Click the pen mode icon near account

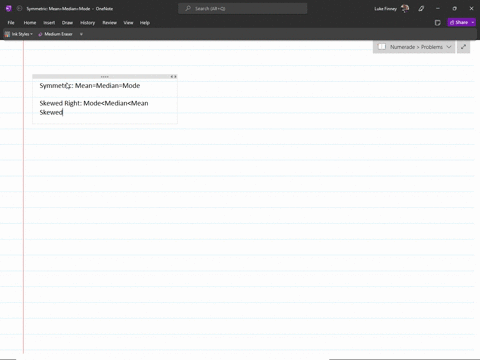click(x=421, y=9)
